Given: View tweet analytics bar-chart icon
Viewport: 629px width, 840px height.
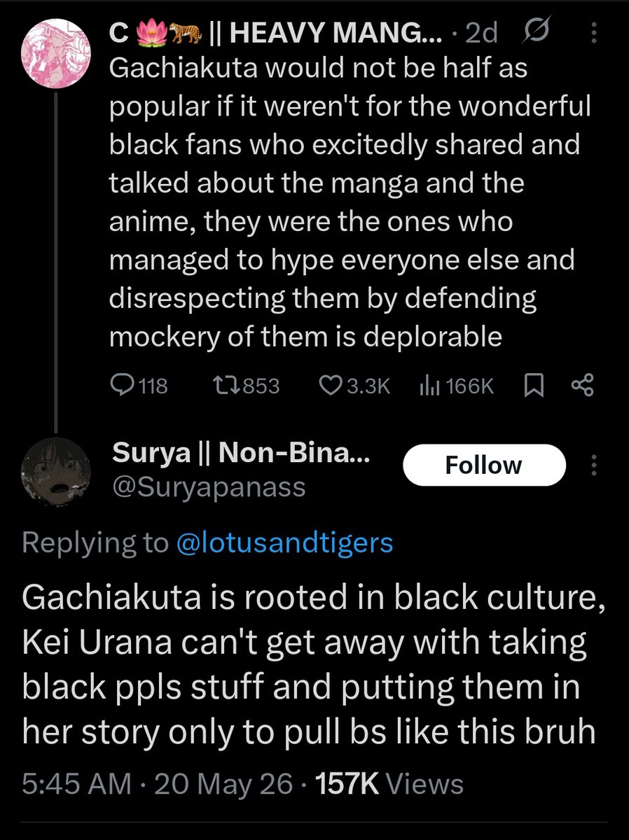Looking at the screenshot, I should pos(428,386).
